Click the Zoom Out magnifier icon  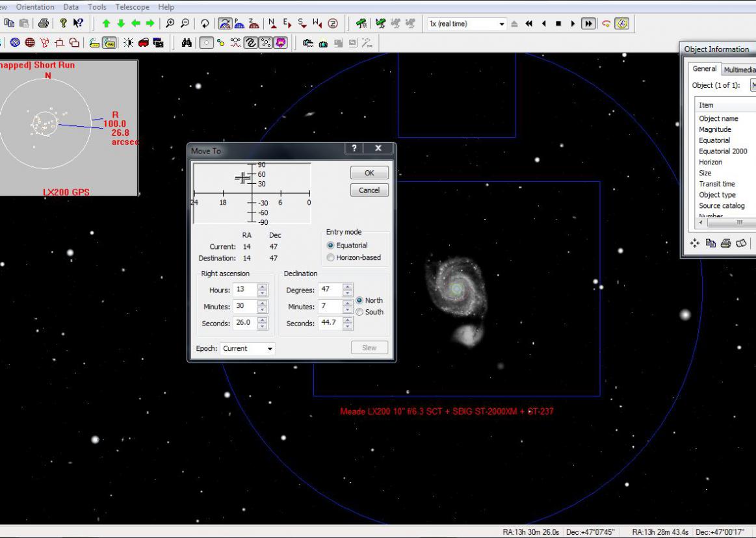click(x=185, y=23)
